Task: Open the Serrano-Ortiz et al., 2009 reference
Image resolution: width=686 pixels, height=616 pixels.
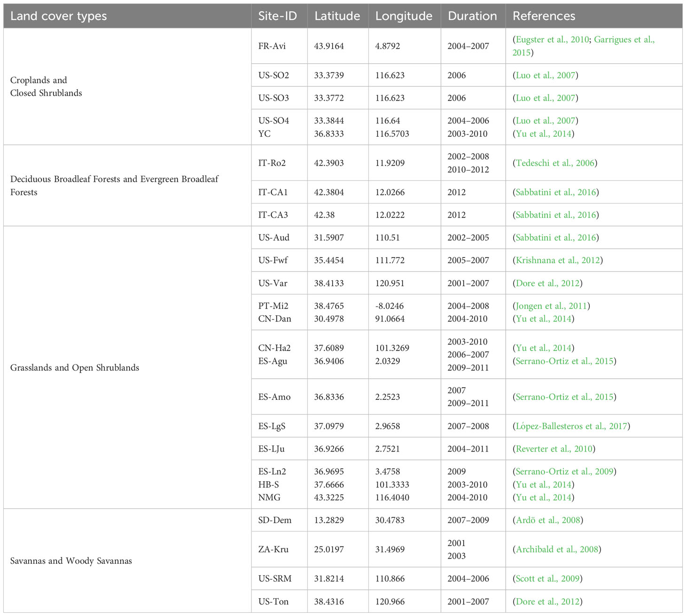Action: click(x=566, y=471)
